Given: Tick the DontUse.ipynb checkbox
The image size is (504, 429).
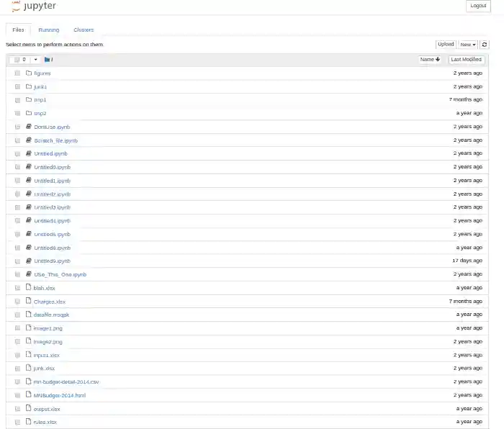Looking at the screenshot, I should point(17,127).
